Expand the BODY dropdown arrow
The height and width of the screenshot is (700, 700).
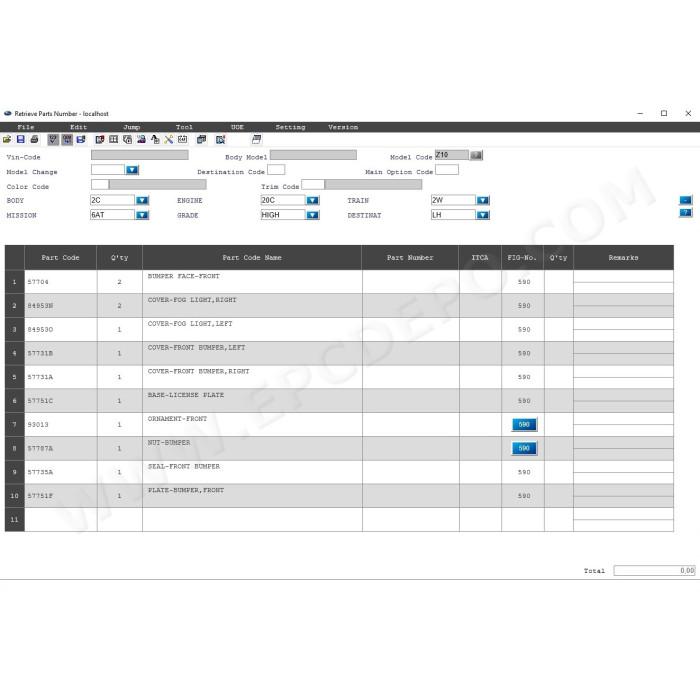point(142,200)
